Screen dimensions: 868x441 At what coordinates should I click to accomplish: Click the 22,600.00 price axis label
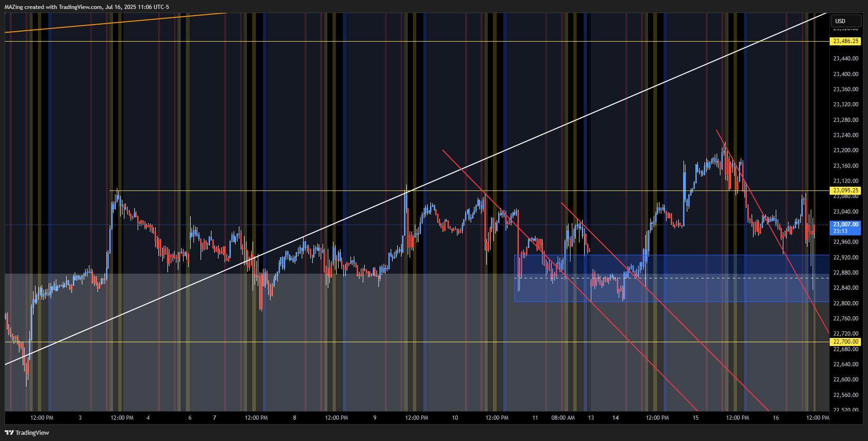tap(846, 380)
